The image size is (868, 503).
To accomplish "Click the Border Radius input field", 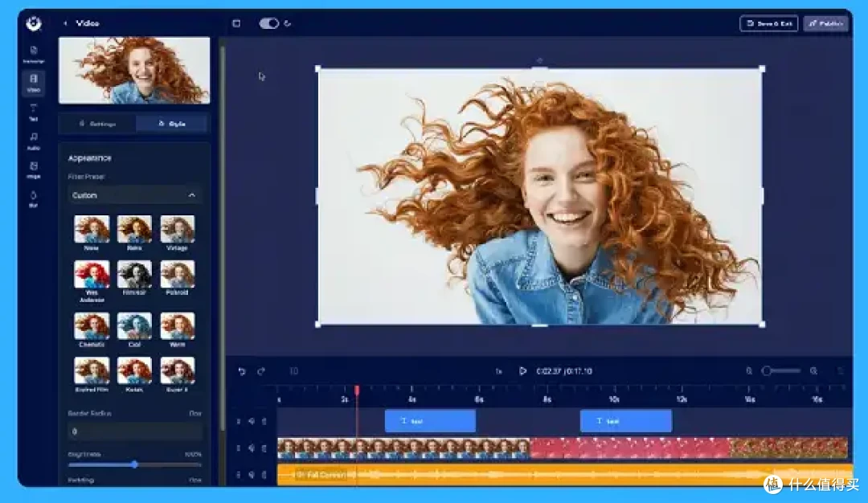I will click(134, 431).
